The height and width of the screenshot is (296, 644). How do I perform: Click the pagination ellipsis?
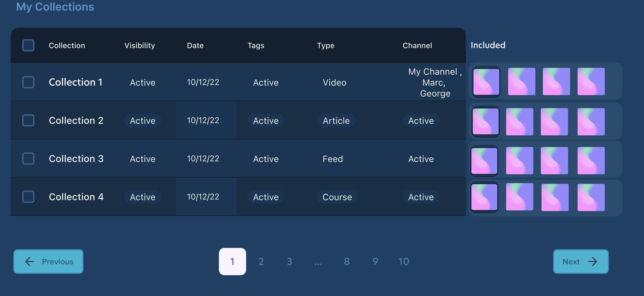pos(318,262)
